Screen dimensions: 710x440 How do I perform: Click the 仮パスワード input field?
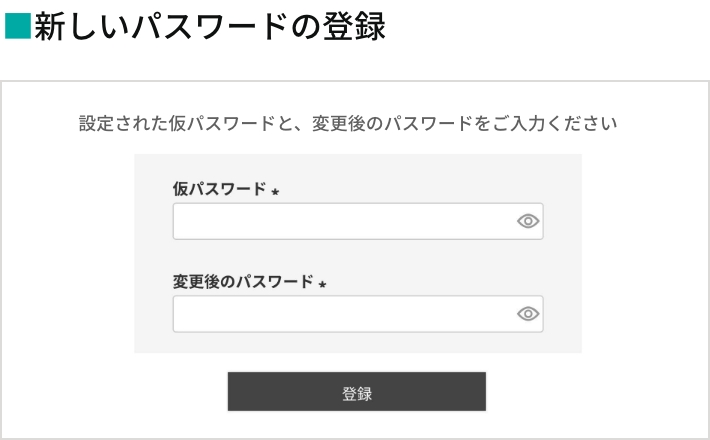(342, 222)
